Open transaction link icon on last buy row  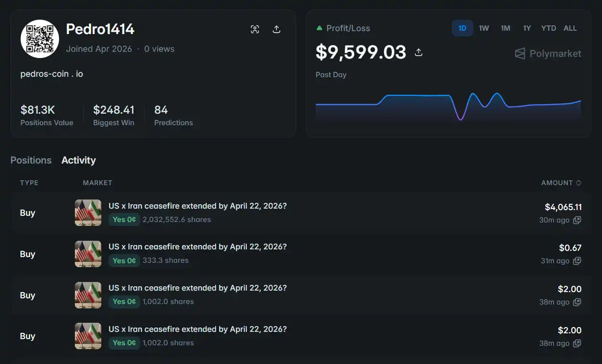click(577, 343)
